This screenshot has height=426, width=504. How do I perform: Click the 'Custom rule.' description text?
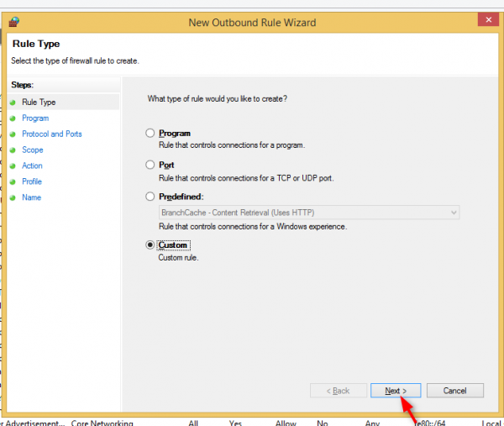coord(178,257)
